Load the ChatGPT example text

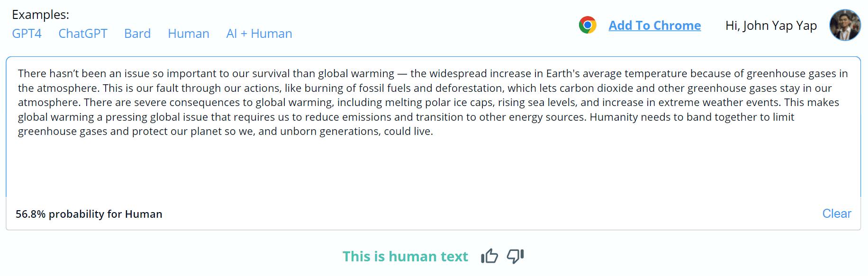pos(83,34)
